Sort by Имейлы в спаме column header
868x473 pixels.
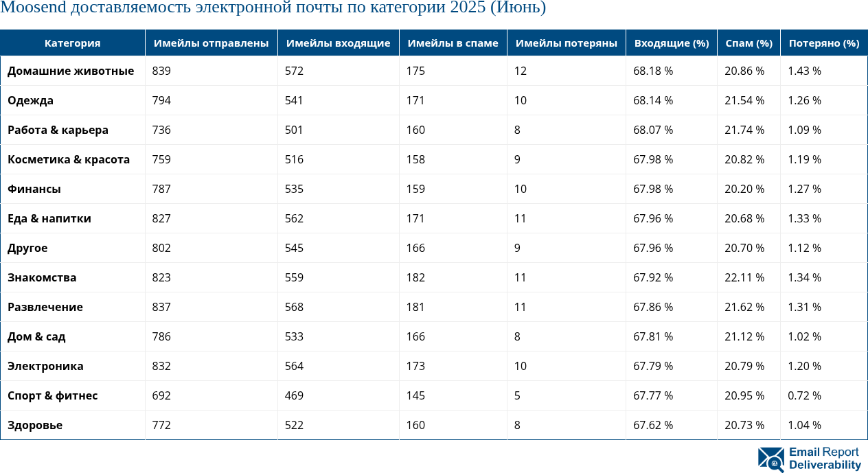(x=453, y=43)
